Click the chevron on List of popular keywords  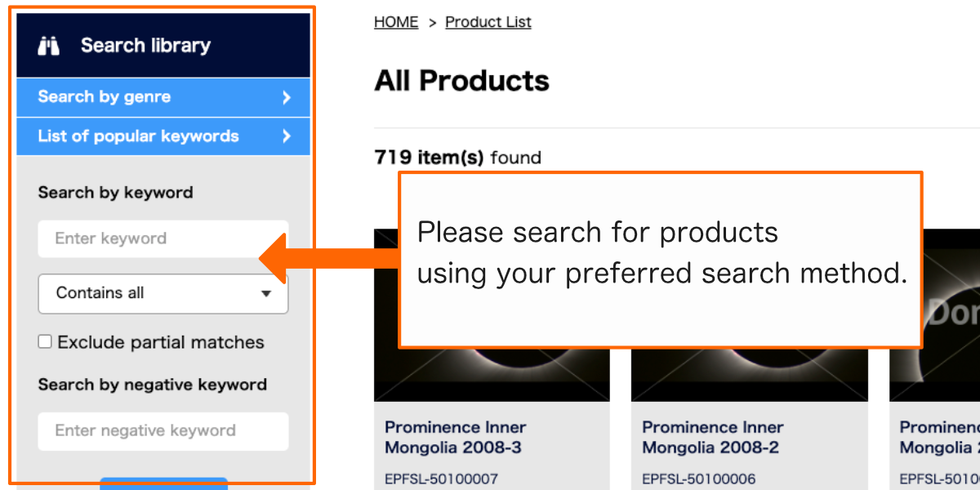click(287, 136)
